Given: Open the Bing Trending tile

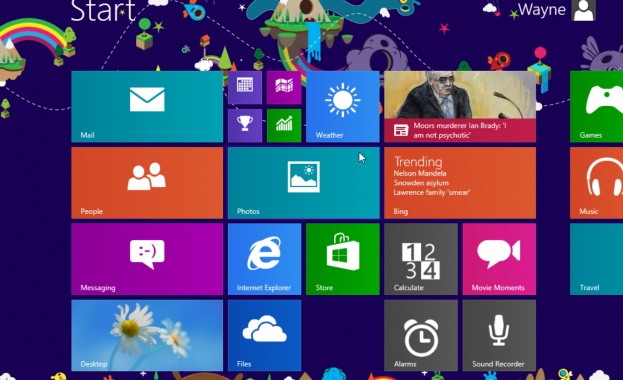Looking at the screenshot, I should point(460,183).
